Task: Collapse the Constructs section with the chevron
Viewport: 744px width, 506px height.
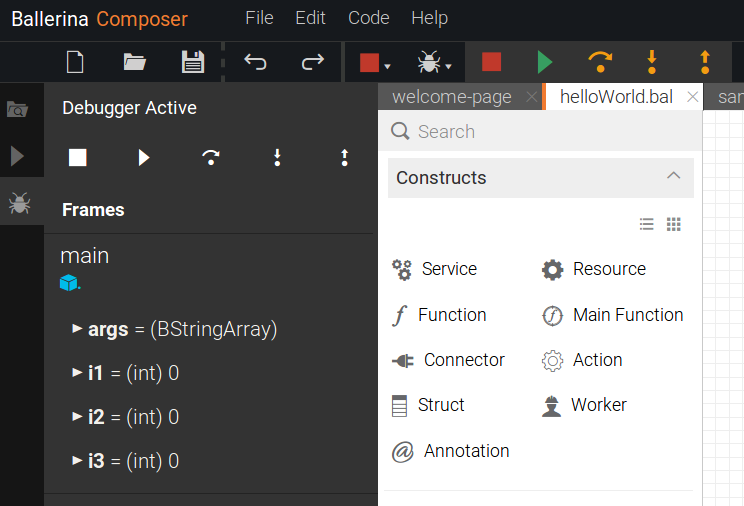Action: pos(673,176)
